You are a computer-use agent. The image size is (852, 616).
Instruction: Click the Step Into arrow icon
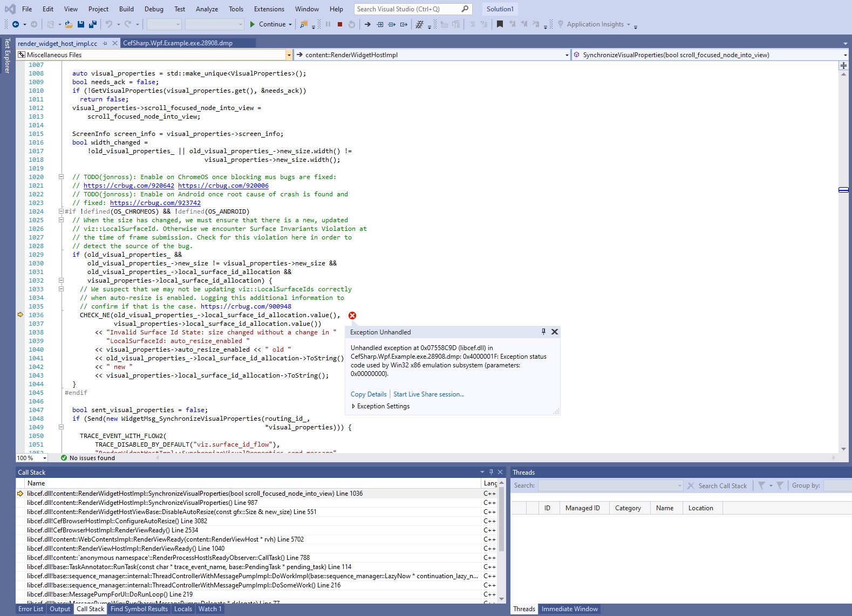click(380, 24)
